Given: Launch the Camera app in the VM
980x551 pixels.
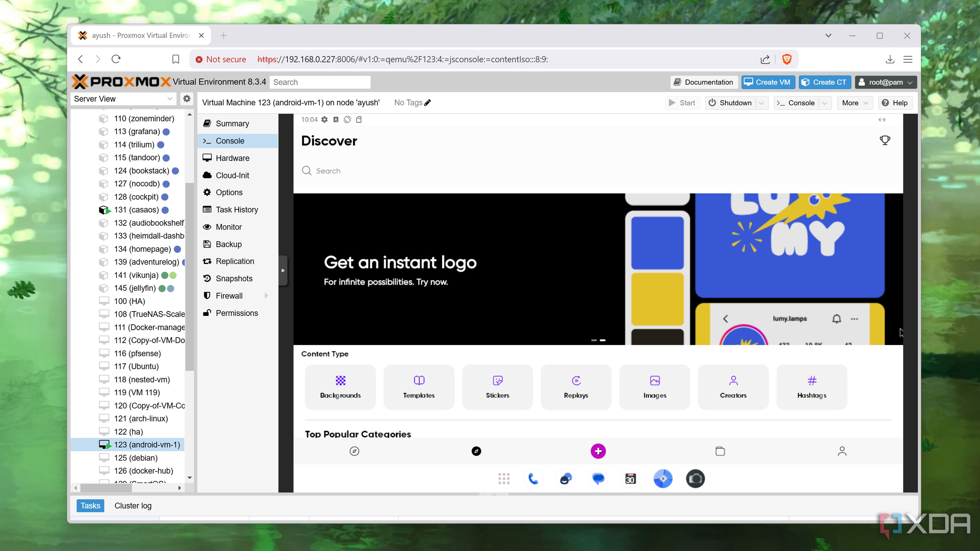Looking at the screenshot, I should tap(695, 479).
